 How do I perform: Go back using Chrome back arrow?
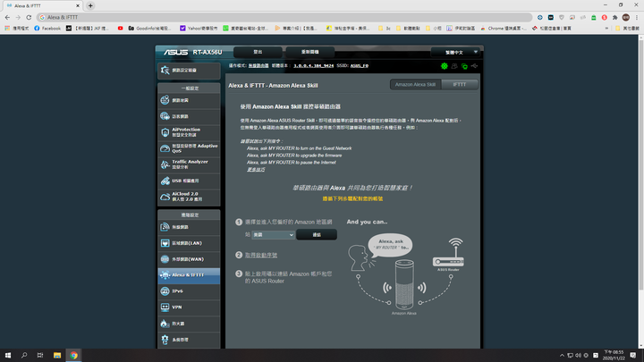(x=7, y=17)
